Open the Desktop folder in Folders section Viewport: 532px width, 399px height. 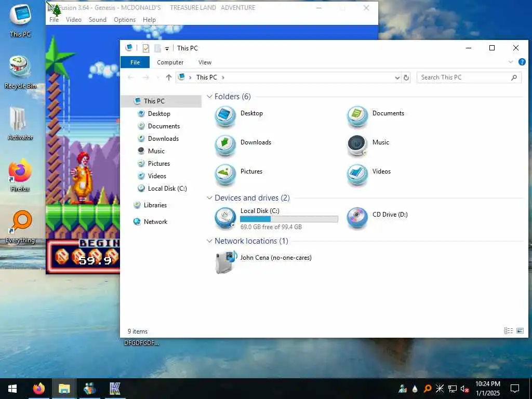[x=225, y=116]
